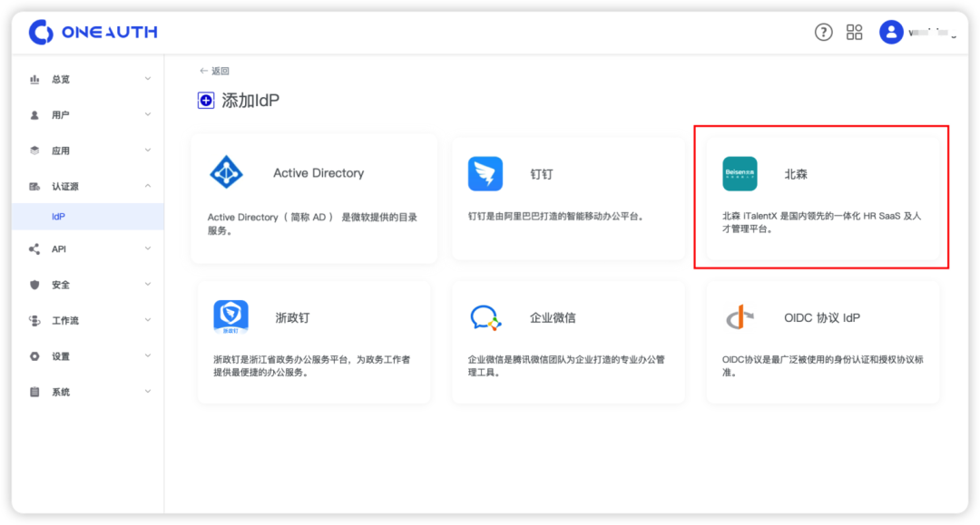Image resolution: width=980 pixels, height=525 pixels.
Task: Expand the 应用 menu chevron
Action: click(148, 150)
